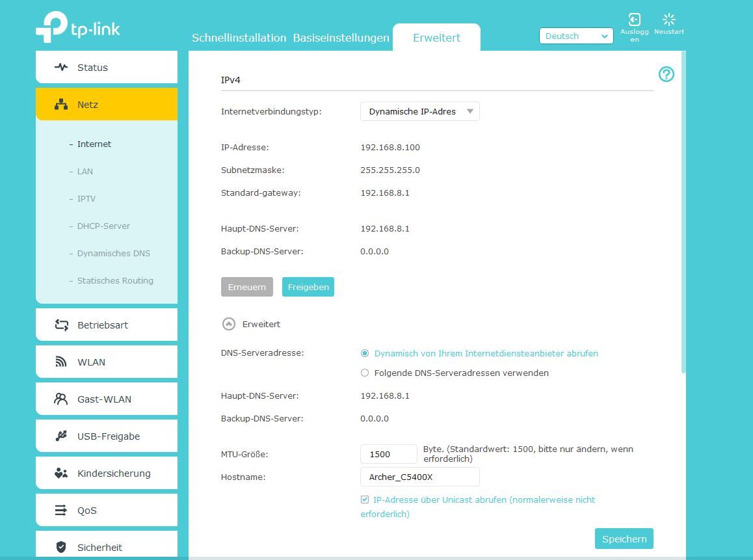Switch to the Basiseinstellungen tab
Screen dimensions: 753x560
341,38
